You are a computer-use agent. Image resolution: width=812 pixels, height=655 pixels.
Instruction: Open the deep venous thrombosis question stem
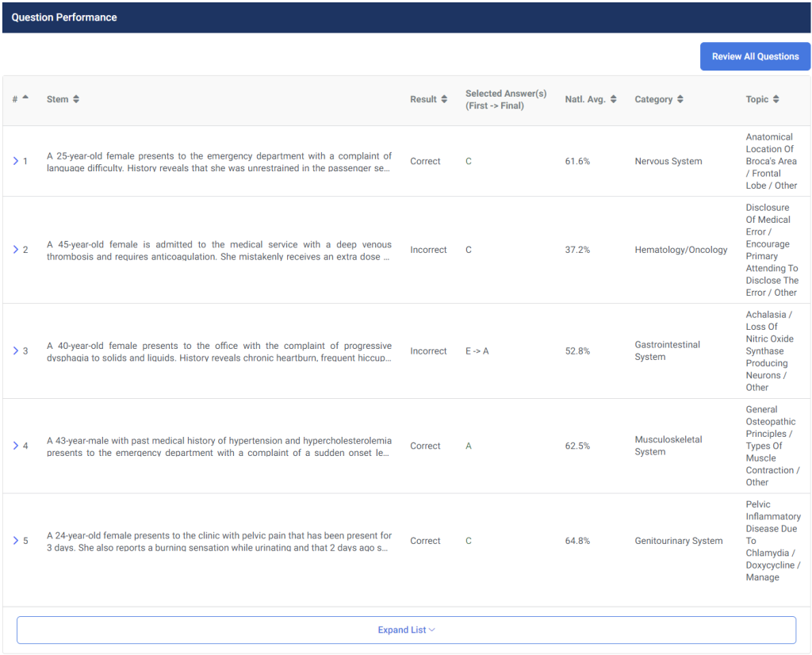click(219, 251)
